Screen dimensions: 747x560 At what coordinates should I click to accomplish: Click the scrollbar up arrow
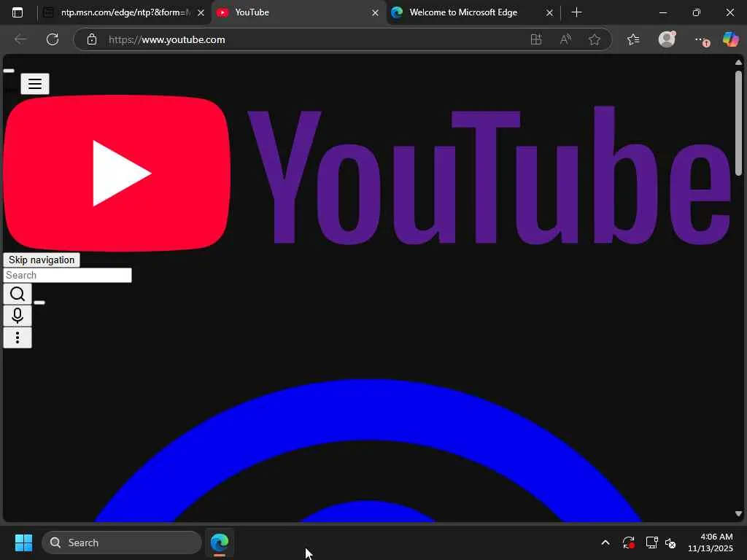coord(738,63)
